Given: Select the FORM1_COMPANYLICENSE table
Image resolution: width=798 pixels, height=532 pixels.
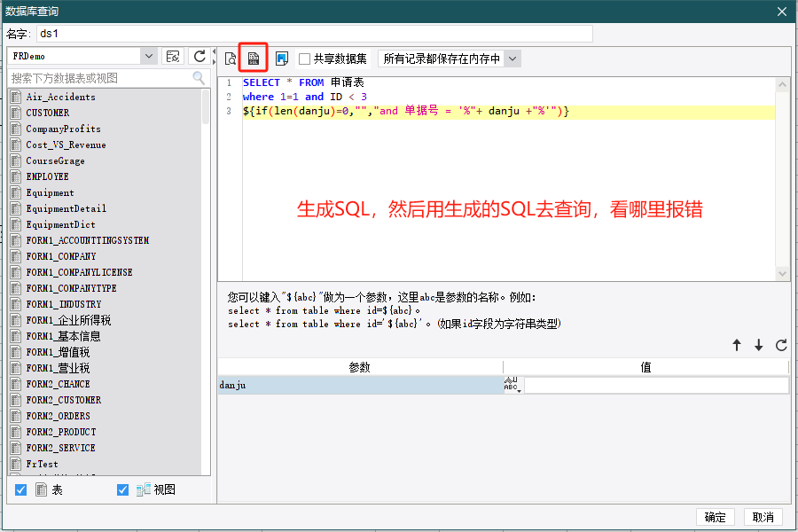Looking at the screenshot, I should [x=80, y=272].
